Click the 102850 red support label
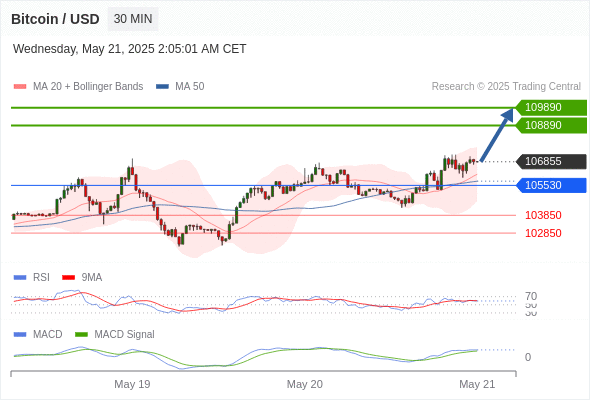Screen dimensions: 590x400 tap(543, 233)
